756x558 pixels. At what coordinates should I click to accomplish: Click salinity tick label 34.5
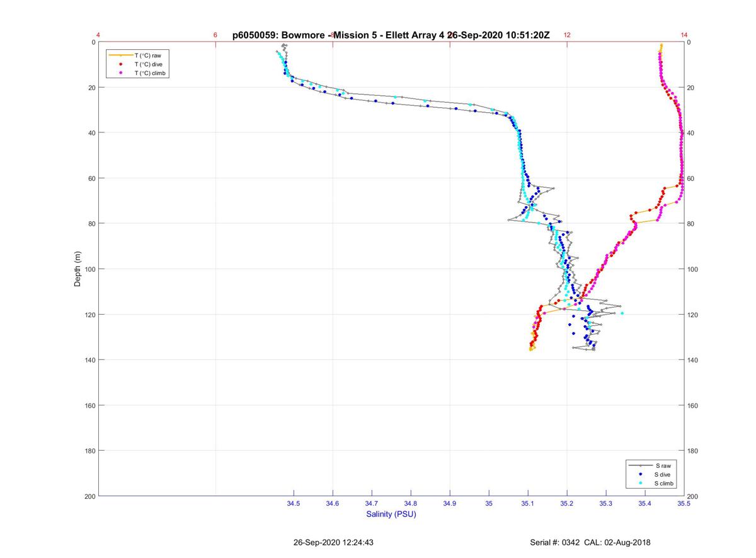[294, 503]
